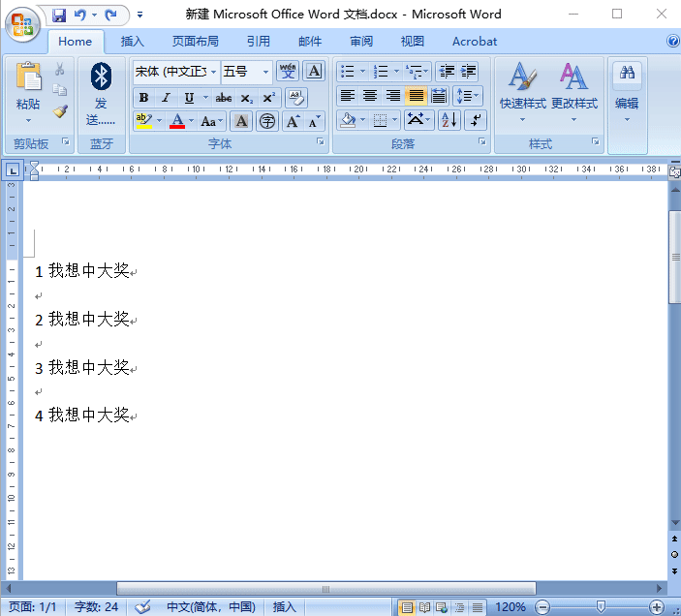This screenshot has height=616, width=681.
Task: Center the paragraph text
Action: 370,96
